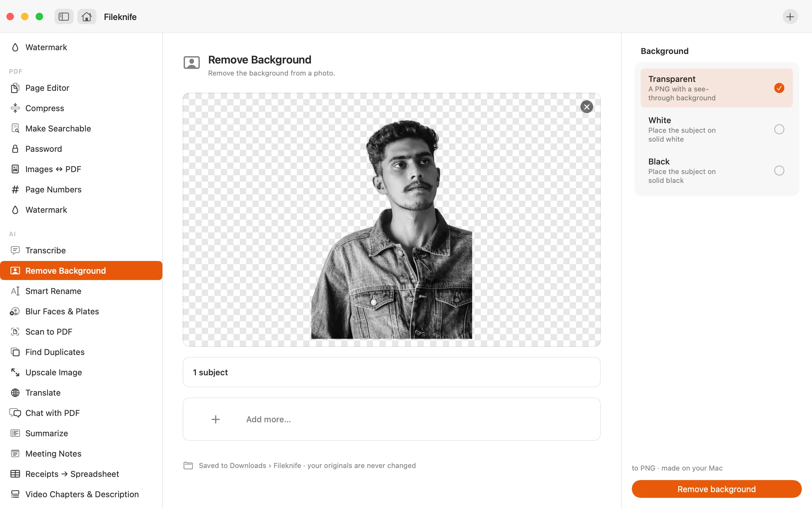Open the Images ↔ PDF tool

click(x=81, y=169)
